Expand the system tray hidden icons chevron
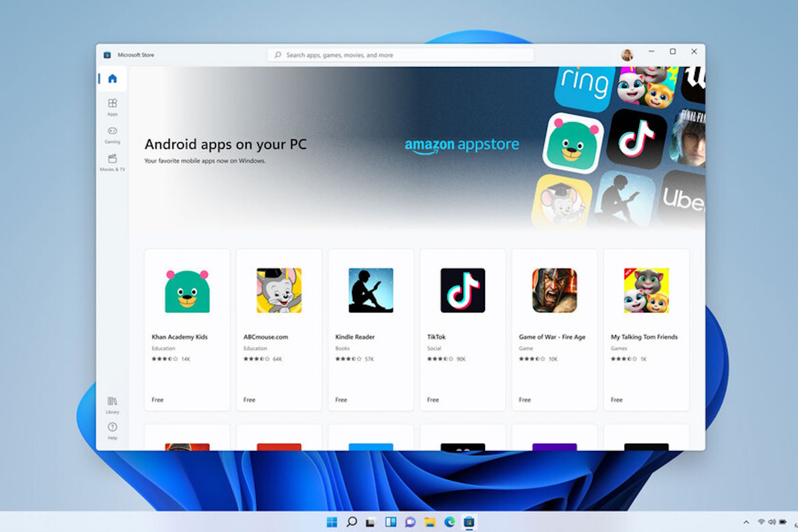 (x=746, y=522)
